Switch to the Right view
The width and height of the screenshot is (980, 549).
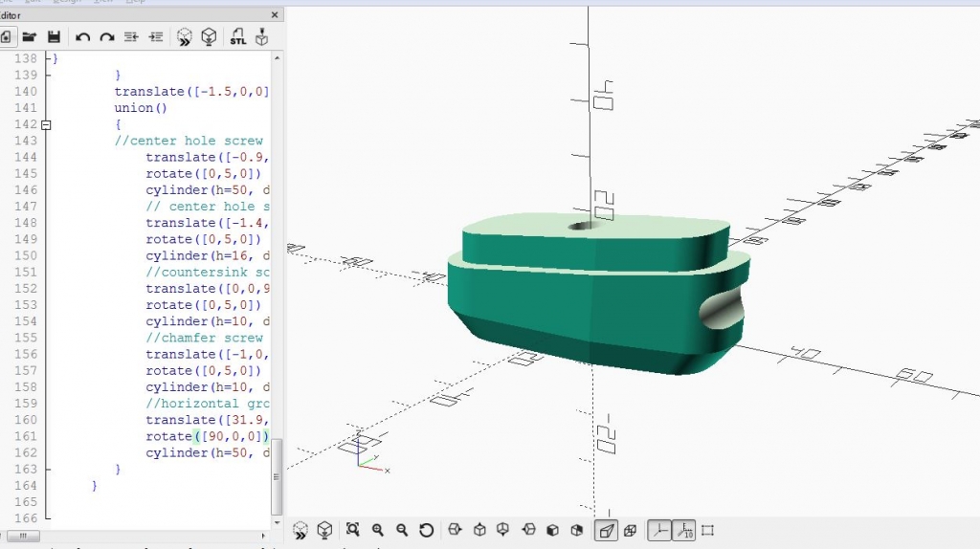(x=455, y=530)
